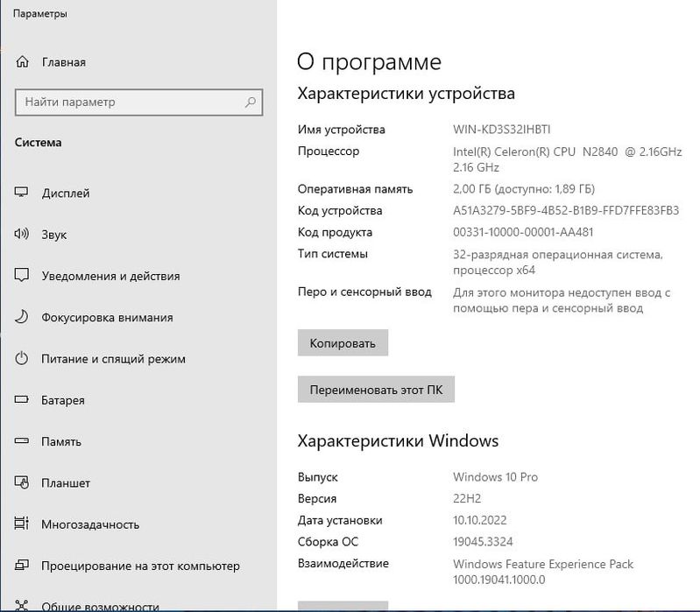Click the search magnifier icon

click(251, 102)
